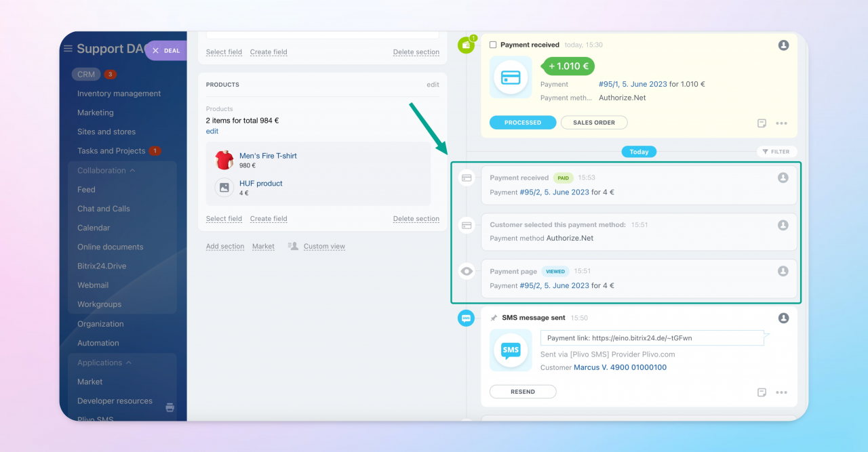This screenshot has width=868, height=452.
Task: Click the blue SMS icon next to SMS message sent
Action: (466, 317)
